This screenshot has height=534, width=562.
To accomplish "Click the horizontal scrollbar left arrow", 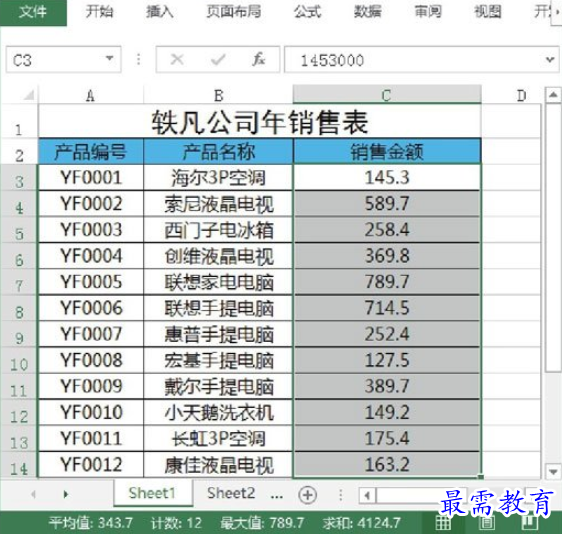I will pyautogui.click(x=367, y=495).
